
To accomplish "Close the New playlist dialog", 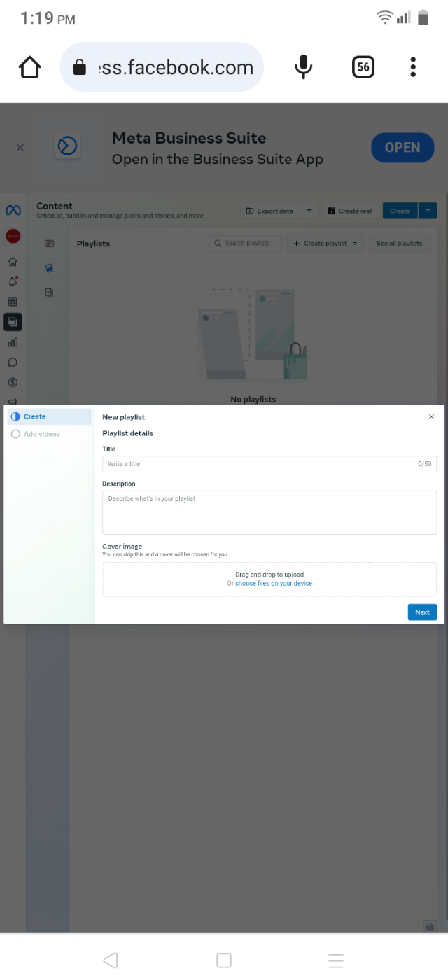I will click(x=431, y=416).
